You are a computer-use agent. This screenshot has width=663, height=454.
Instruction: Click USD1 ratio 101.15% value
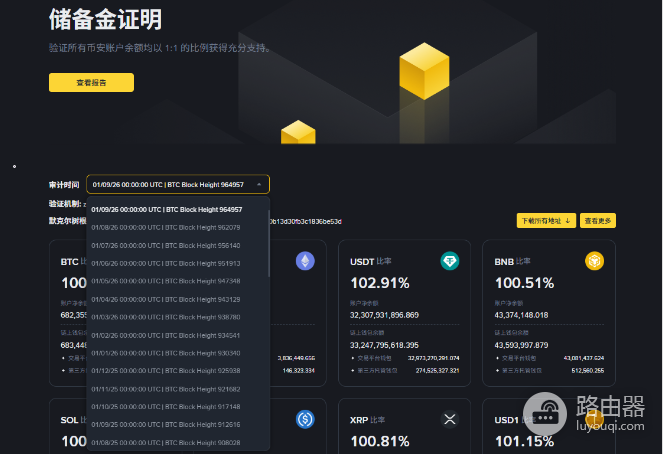coord(524,441)
